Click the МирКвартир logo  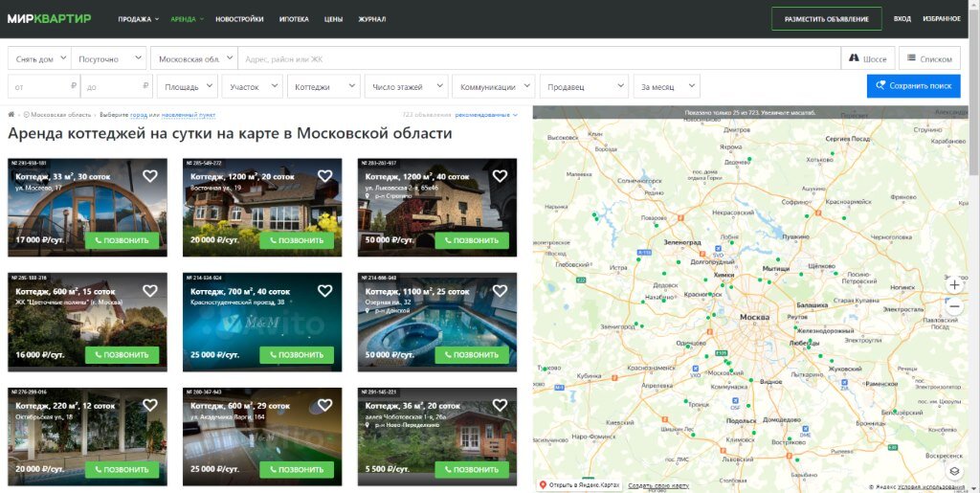[50, 19]
